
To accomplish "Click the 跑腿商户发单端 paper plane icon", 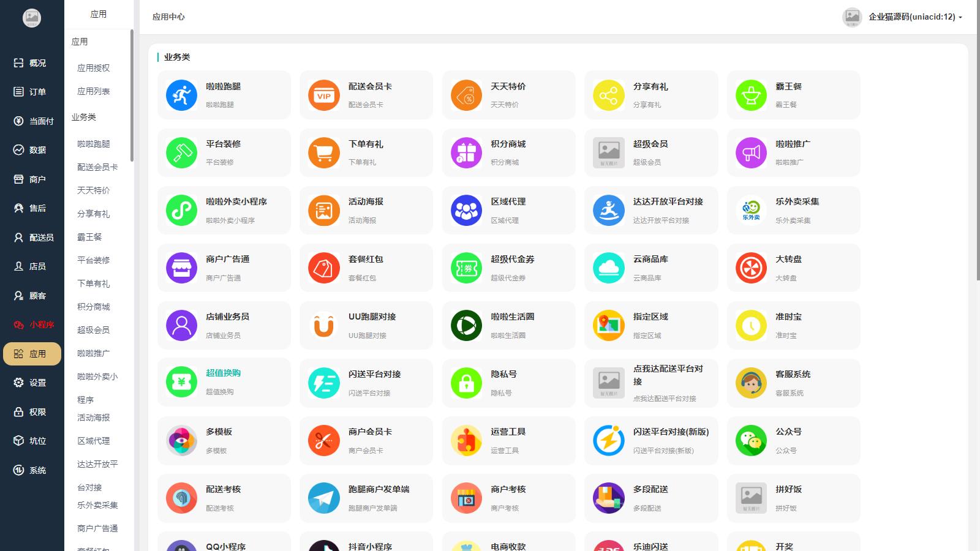I will (323, 498).
